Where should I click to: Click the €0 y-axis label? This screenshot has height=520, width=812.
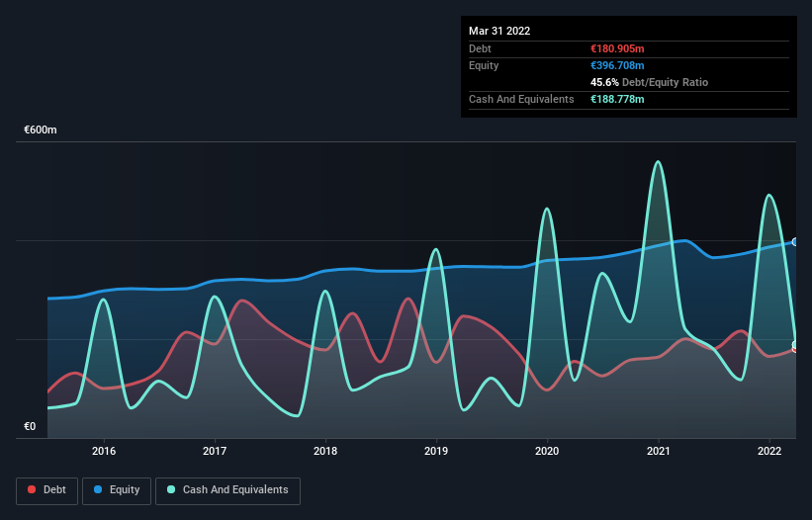[30, 426]
